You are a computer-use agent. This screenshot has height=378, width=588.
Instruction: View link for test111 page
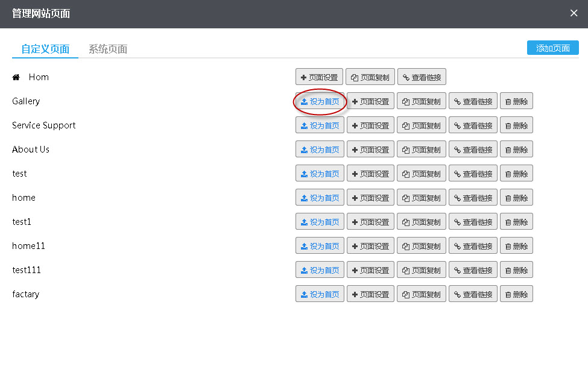click(473, 270)
